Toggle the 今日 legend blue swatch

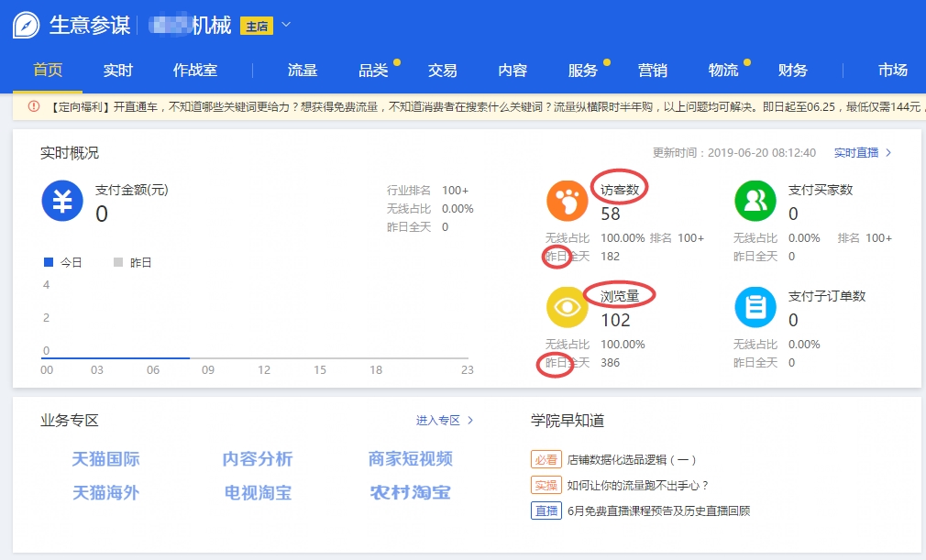[x=49, y=262]
